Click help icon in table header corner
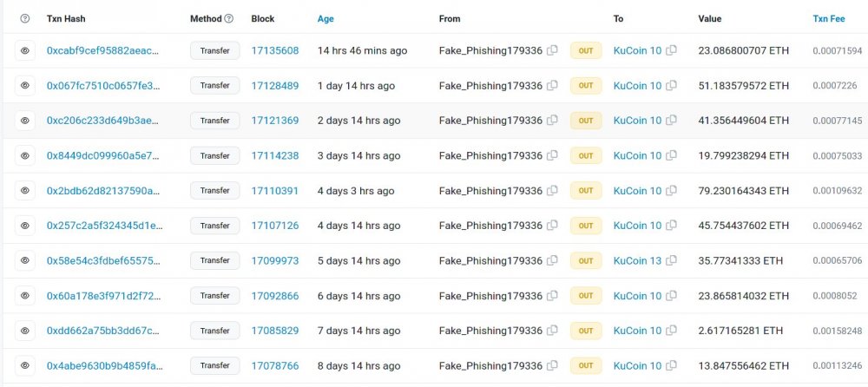This screenshot has height=387, width=868. point(25,18)
